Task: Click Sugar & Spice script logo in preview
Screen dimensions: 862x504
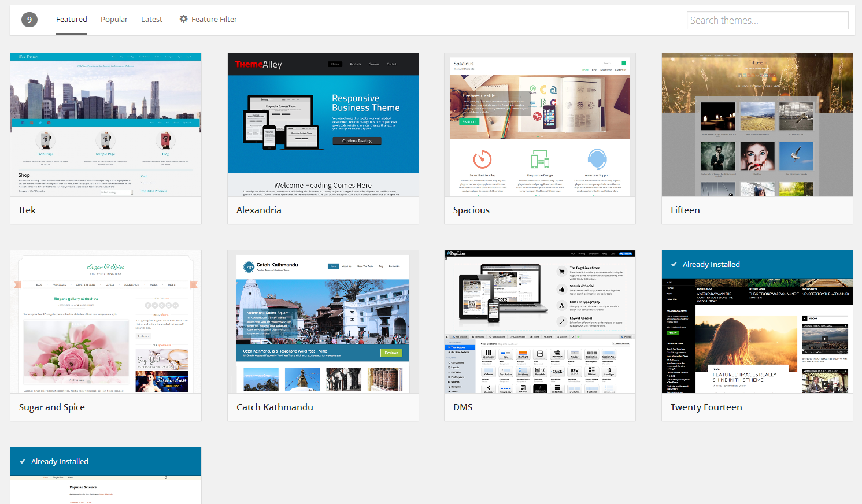Action: [106, 266]
